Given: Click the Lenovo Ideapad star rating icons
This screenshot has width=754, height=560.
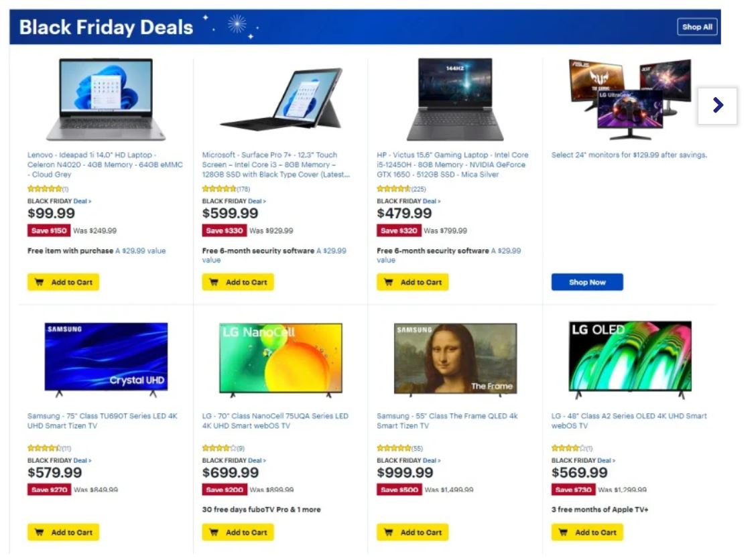Looking at the screenshot, I should click(45, 189).
